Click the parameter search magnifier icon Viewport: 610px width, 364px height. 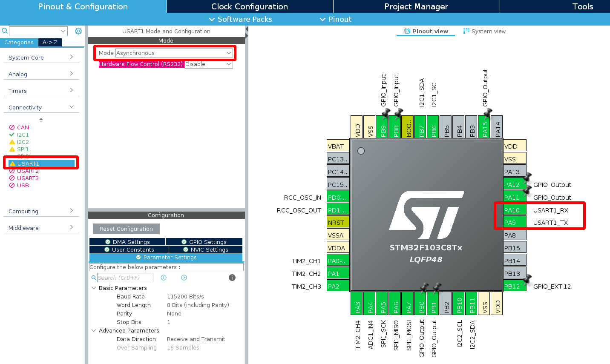click(x=94, y=278)
